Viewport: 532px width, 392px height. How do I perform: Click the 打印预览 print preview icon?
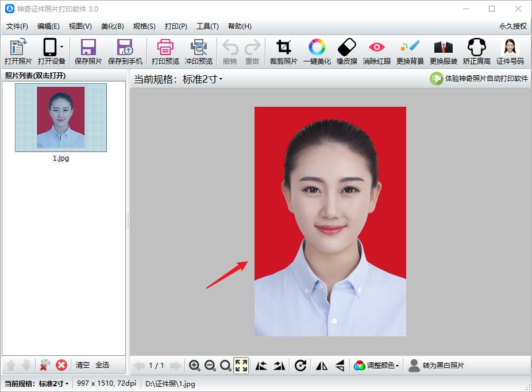(x=165, y=51)
